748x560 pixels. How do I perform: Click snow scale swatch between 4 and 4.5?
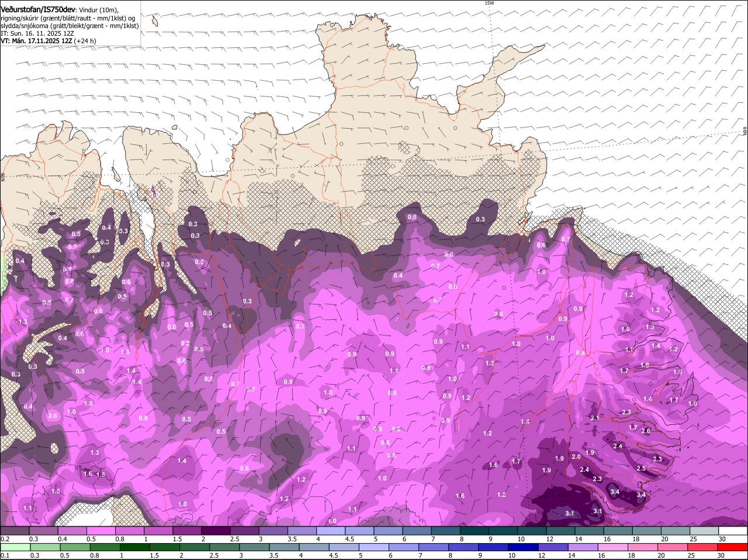pos(330,531)
